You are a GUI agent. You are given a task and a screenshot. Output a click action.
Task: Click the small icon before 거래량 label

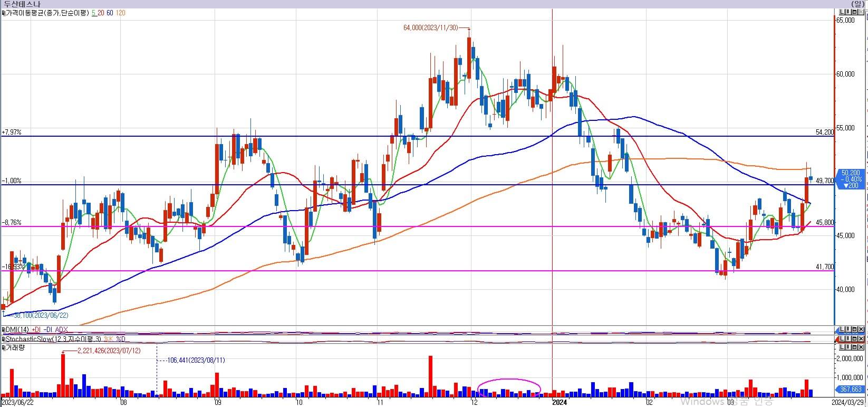[x=3, y=348]
